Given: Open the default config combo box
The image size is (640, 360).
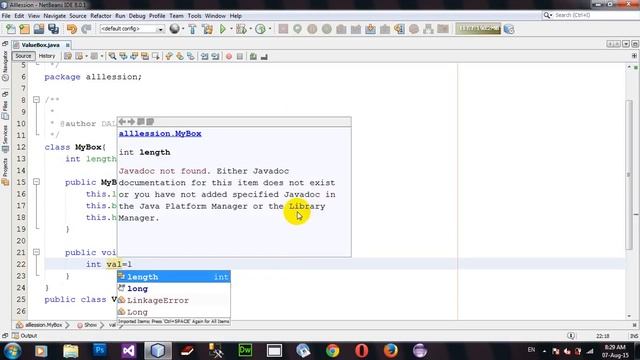Looking at the screenshot, I should pos(132,29).
